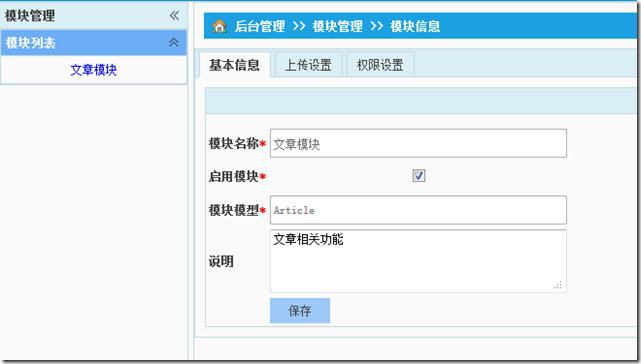Toggle the 启用模块 checkbox
641x364 pixels.
419,176
